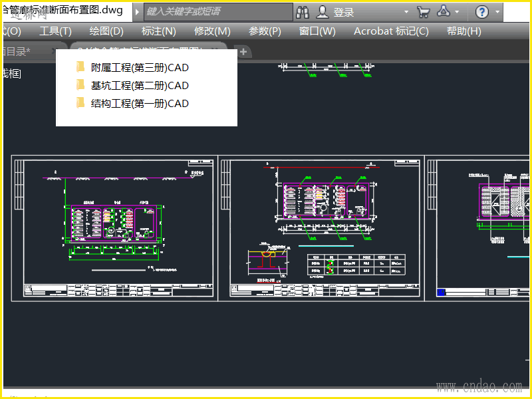Open the dropdown next to help icon
This screenshot has height=399, width=532.
[497, 12]
